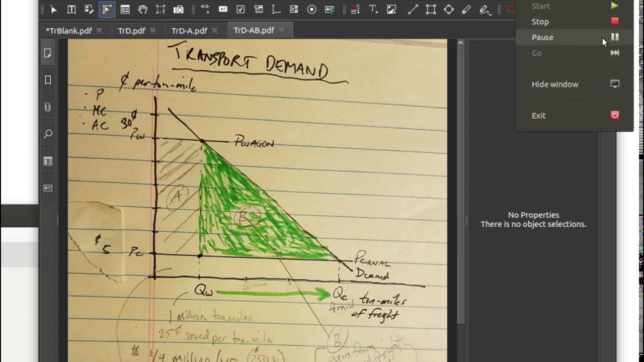The height and width of the screenshot is (362, 644).
Task: Choose Stop in the recorder menu
Action: tap(575, 22)
